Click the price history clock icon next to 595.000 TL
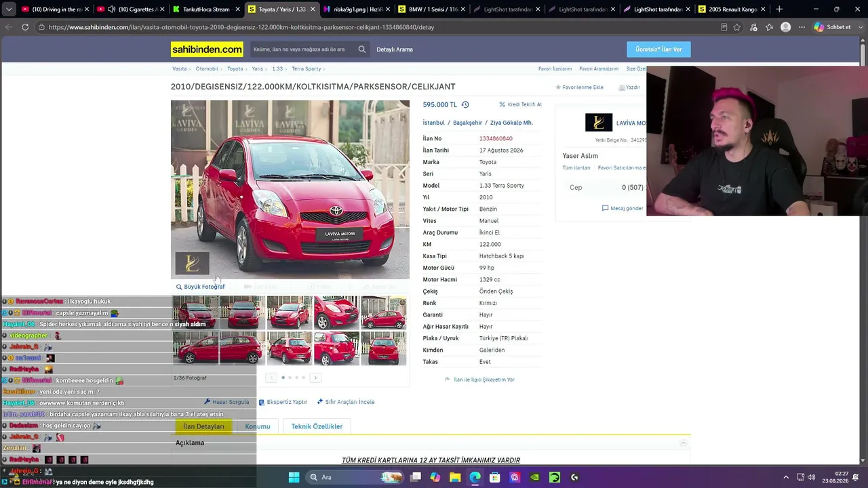868x488 pixels. [x=465, y=104]
